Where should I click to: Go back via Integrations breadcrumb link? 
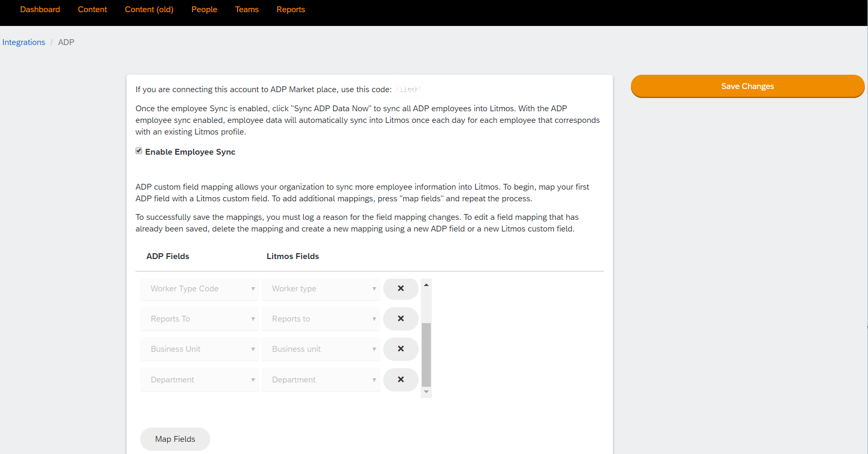[24, 42]
